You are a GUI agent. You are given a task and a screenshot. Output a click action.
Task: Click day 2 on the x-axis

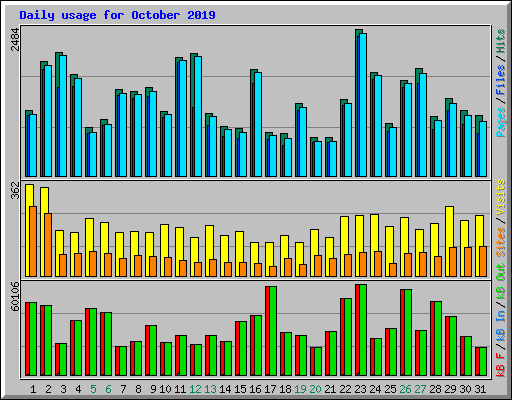[x=48, y=389]
